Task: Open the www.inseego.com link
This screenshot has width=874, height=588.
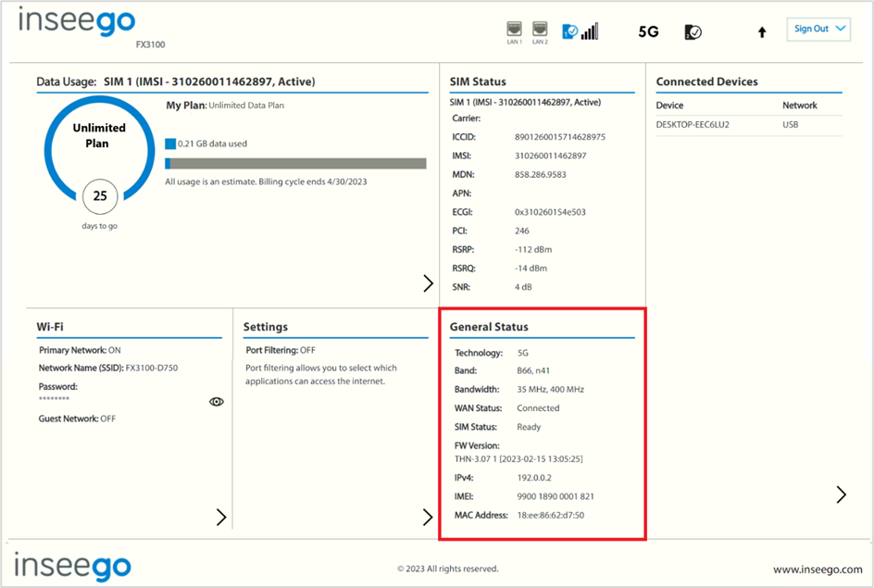Action: point(818,569)
